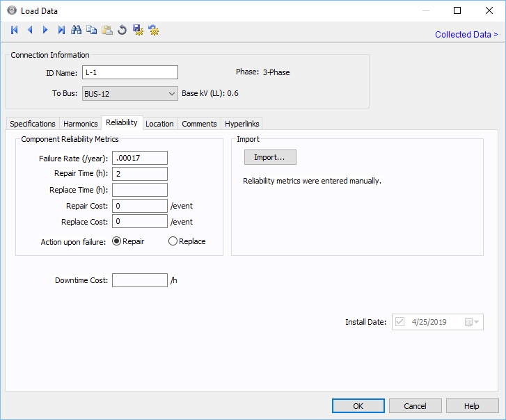Switch to the Harmonics tab
Image resolution: width=506 pixels, height=420 pixels.
(x=81, y=124)
